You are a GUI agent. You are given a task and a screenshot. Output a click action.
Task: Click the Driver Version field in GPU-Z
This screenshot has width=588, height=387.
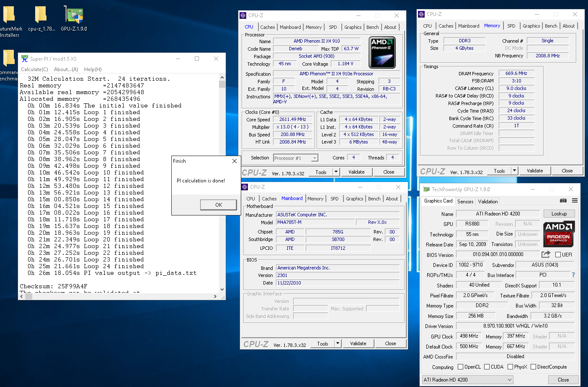tap(515, 326)
